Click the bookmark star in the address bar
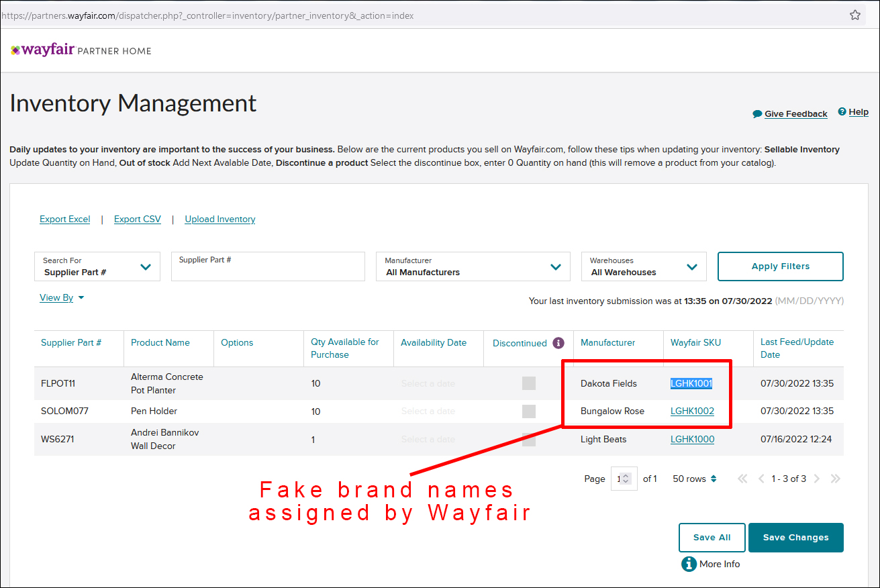The width and height of the screenshot is (880, 588). coord(855,13)
